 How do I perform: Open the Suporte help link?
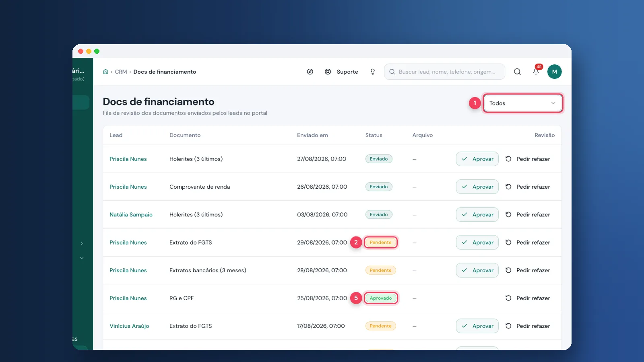point(341,72)
